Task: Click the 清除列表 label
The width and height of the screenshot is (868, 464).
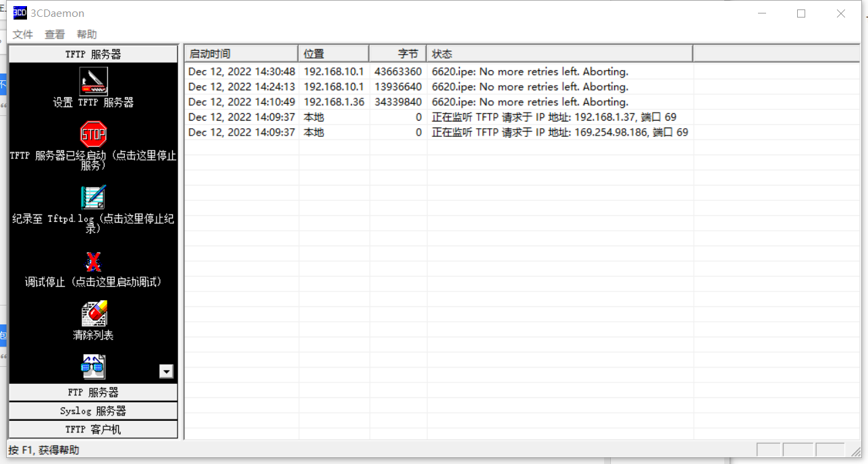Action: click(x=93, y=335)
